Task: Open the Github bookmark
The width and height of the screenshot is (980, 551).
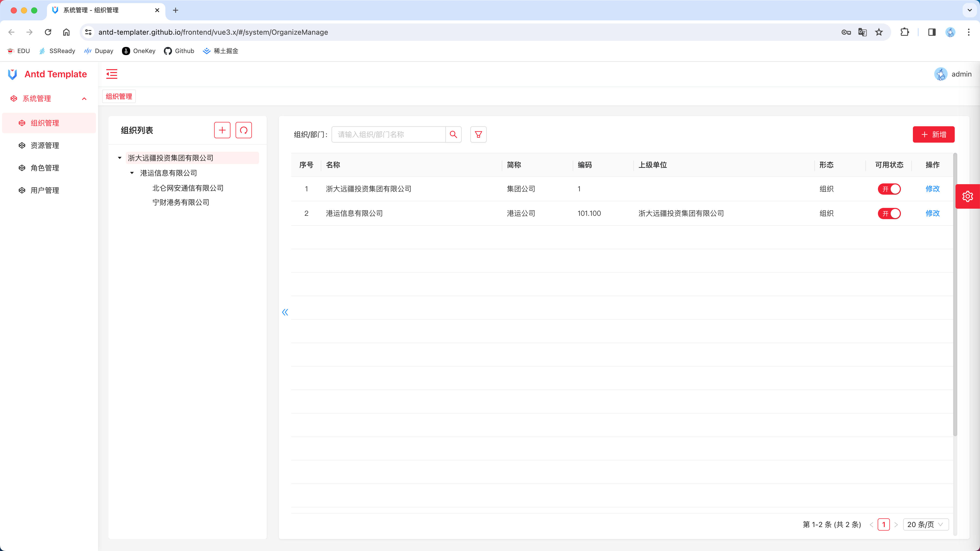Action: pos(179,51)
